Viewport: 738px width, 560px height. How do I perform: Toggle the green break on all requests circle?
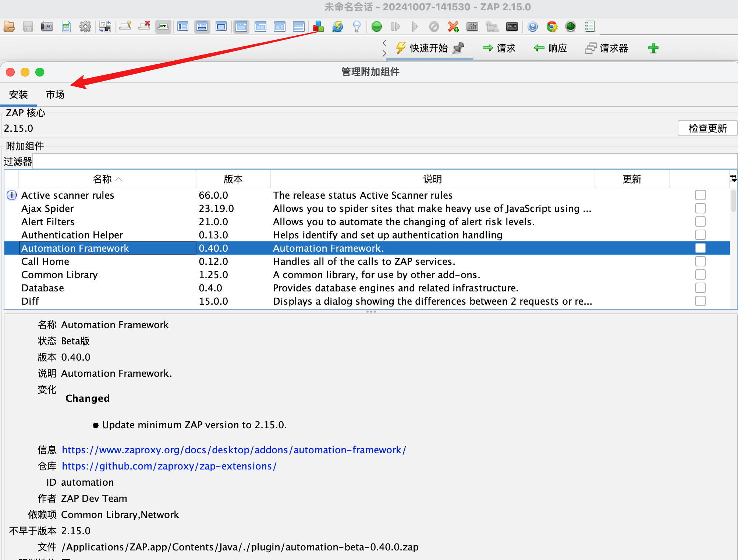[377, 26]
